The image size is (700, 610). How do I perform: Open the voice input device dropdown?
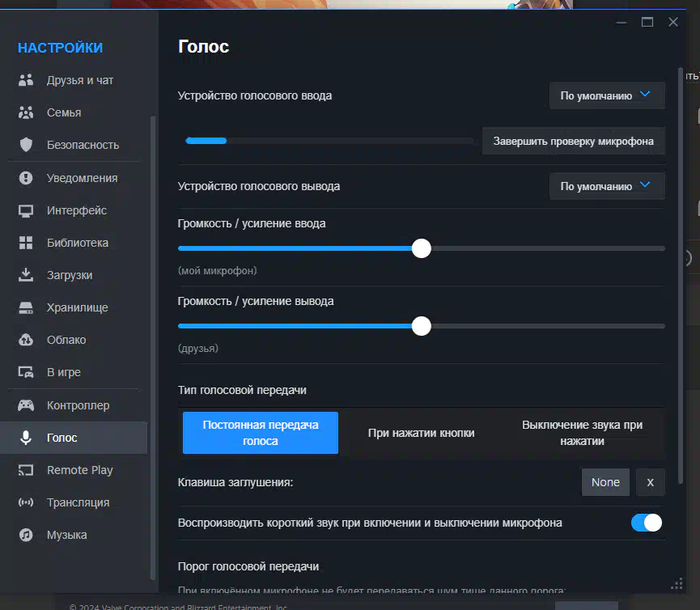coord(607,95)
